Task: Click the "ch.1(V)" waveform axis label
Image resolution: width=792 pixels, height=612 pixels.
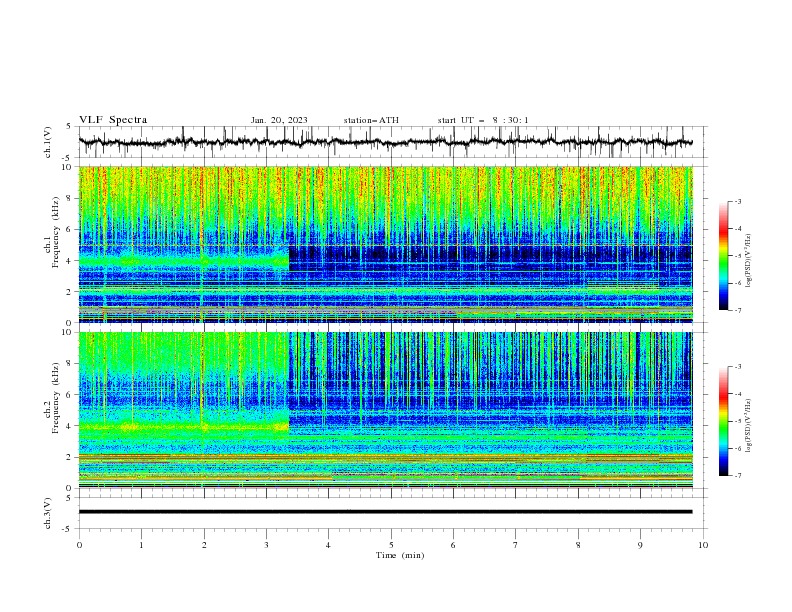Action: pyautogui.click(x=48, y=142)
